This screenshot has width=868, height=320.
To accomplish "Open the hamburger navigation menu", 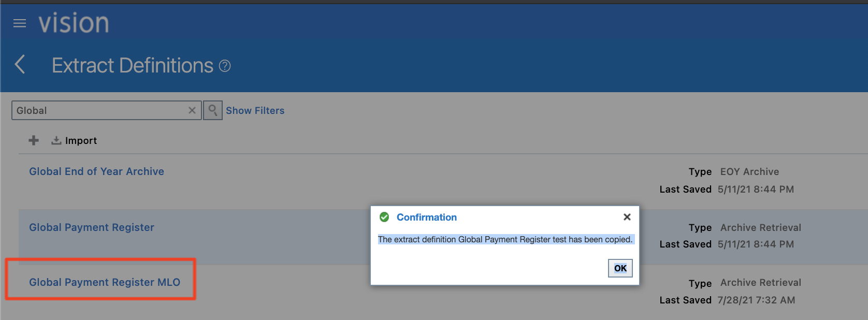I will (x=20, y=23).
